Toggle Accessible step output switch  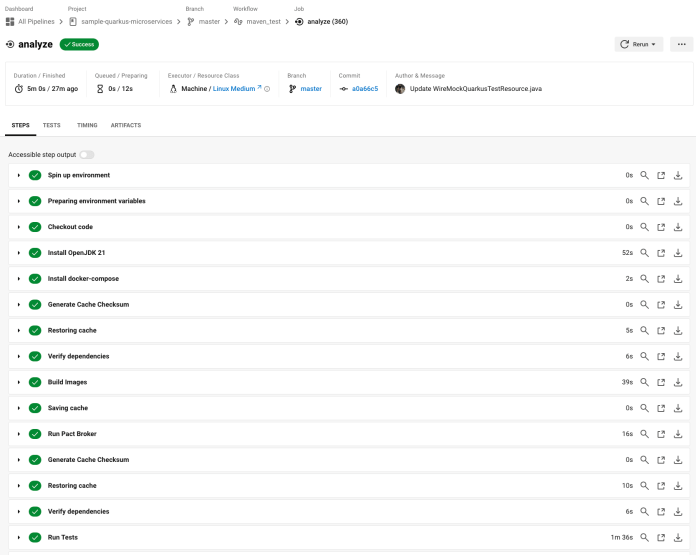(87, 155)
